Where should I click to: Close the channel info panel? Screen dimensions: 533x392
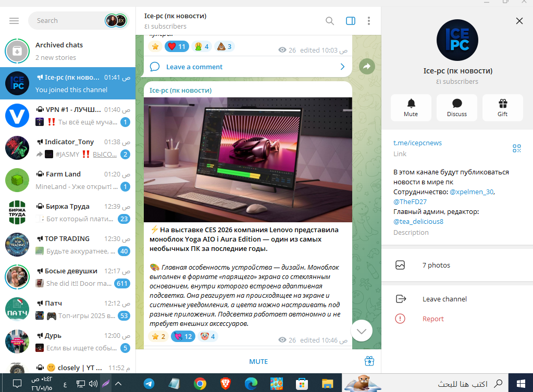tap(519, 21)
